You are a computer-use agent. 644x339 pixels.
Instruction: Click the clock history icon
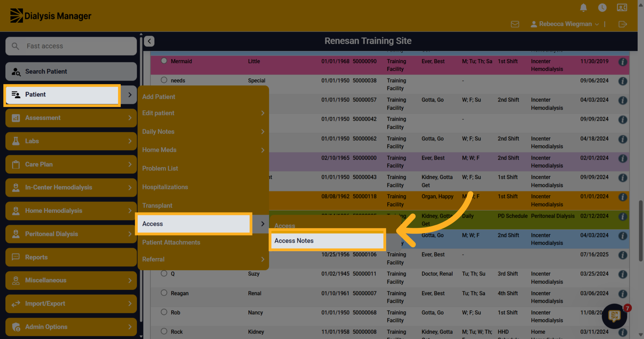602,8
